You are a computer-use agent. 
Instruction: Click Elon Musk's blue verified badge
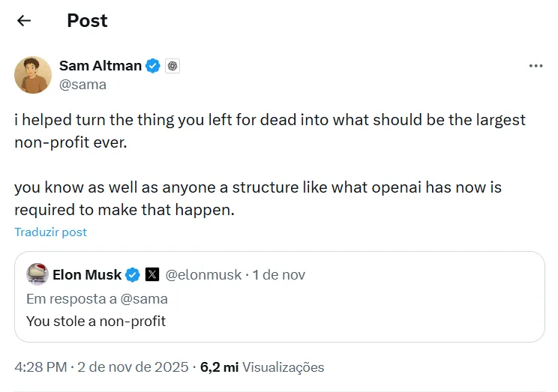[x=132, y=275]
